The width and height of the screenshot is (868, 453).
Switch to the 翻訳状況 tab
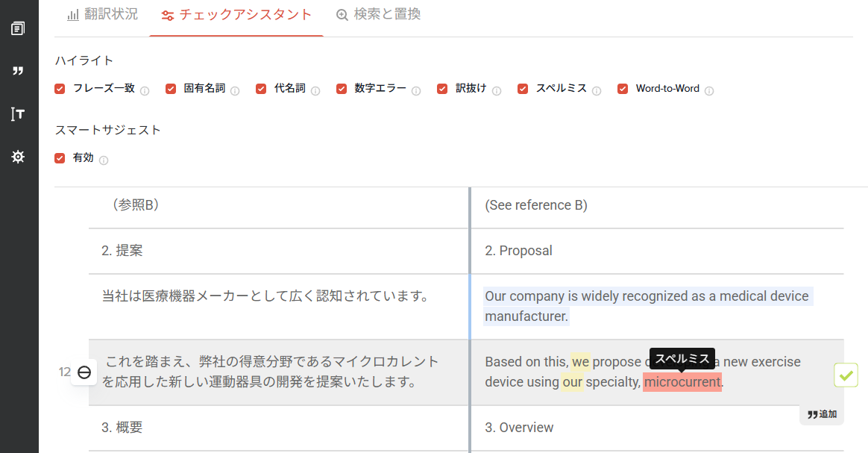pyautogui.click(x=103, y=14)
